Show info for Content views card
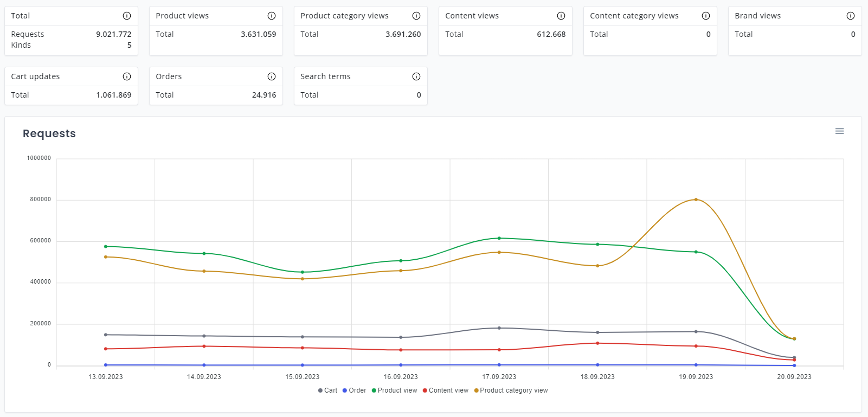This screenshot has width=868, height=417. (x=561, y=16)
